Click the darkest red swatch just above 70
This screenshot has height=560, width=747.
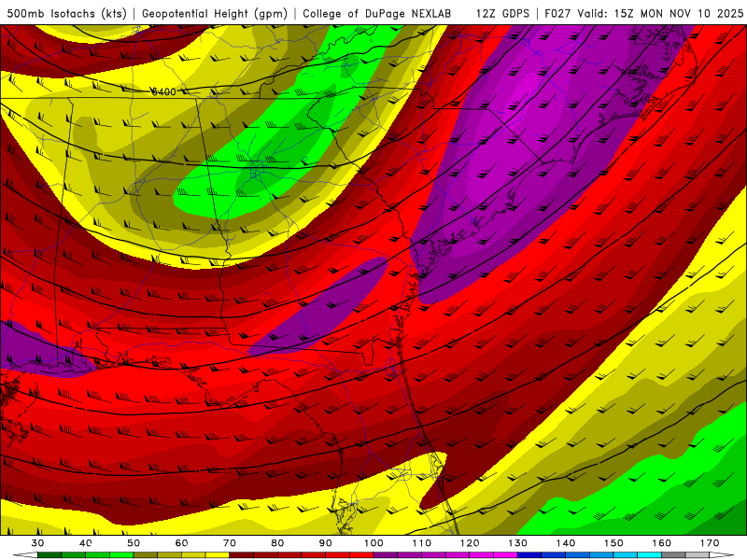[242, 554]
